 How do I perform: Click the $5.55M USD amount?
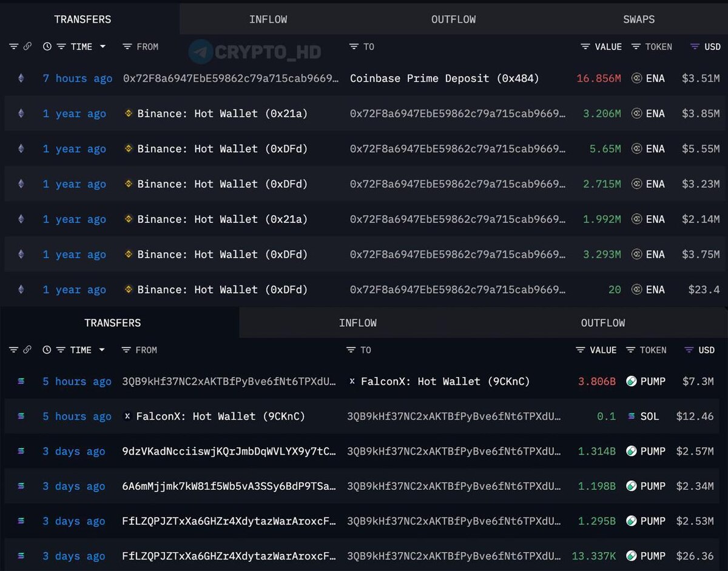701,149
